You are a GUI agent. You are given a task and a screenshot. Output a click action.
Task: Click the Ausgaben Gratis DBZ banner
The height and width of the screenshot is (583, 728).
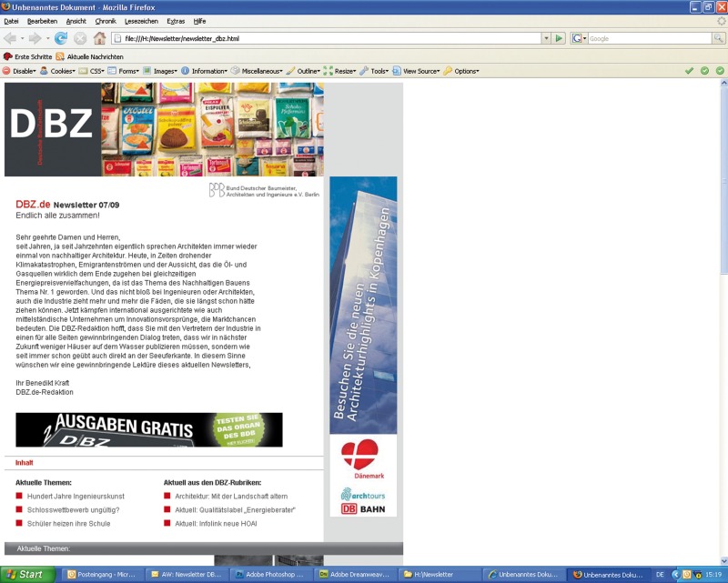point(149,430)
